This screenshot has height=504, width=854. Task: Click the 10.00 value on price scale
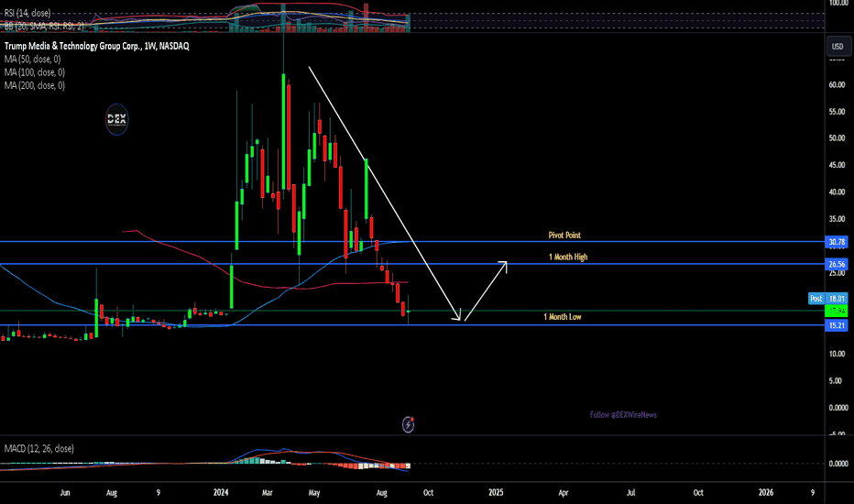(x=837, y=354)
